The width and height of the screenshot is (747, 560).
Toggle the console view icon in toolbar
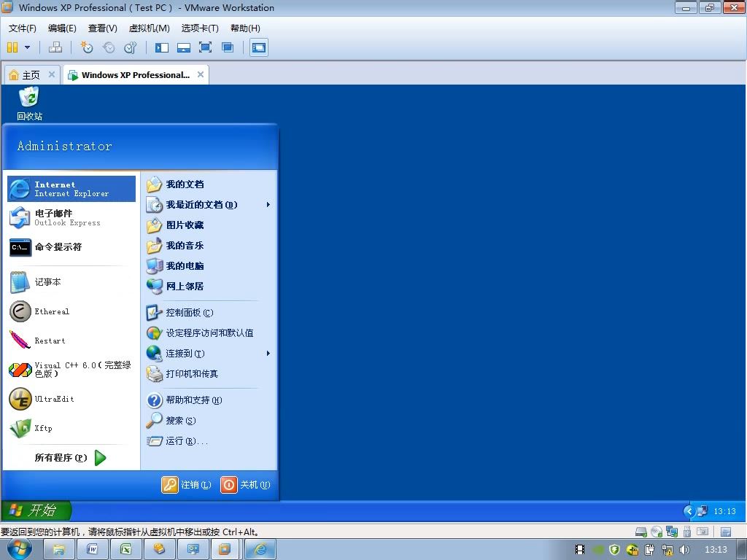tap(259, 47)
